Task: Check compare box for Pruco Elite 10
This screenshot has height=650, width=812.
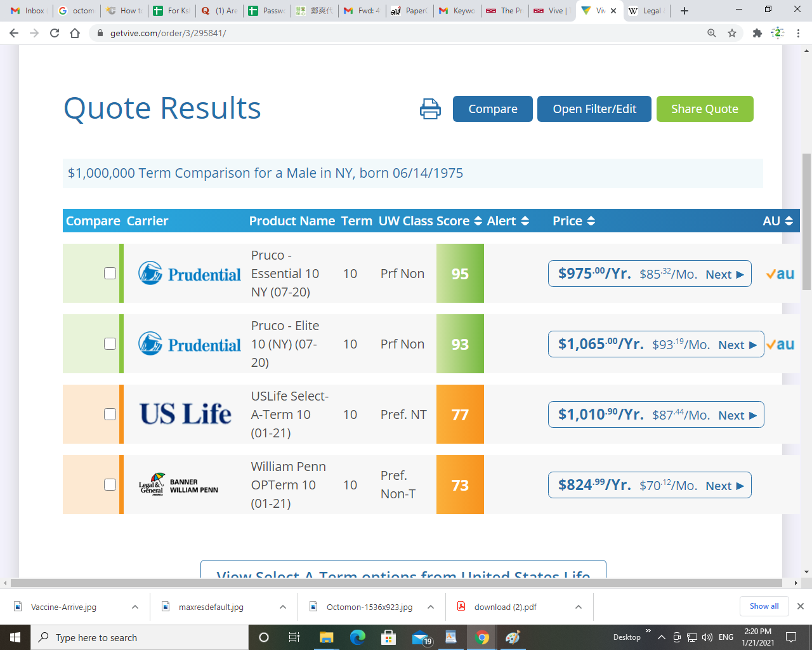Action: [x=110, y=344]
